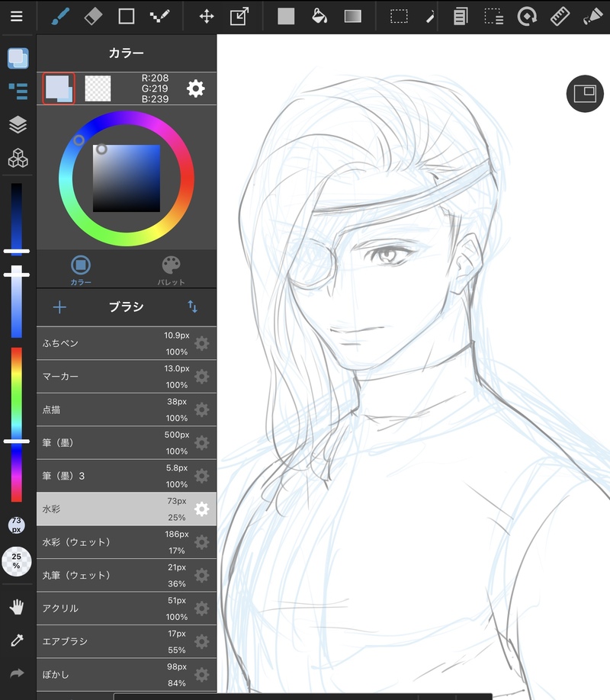Open the materials cubes icon
The height and width of the screenshot is (700, 610).
pyautogui.click(x=18, y=158)
